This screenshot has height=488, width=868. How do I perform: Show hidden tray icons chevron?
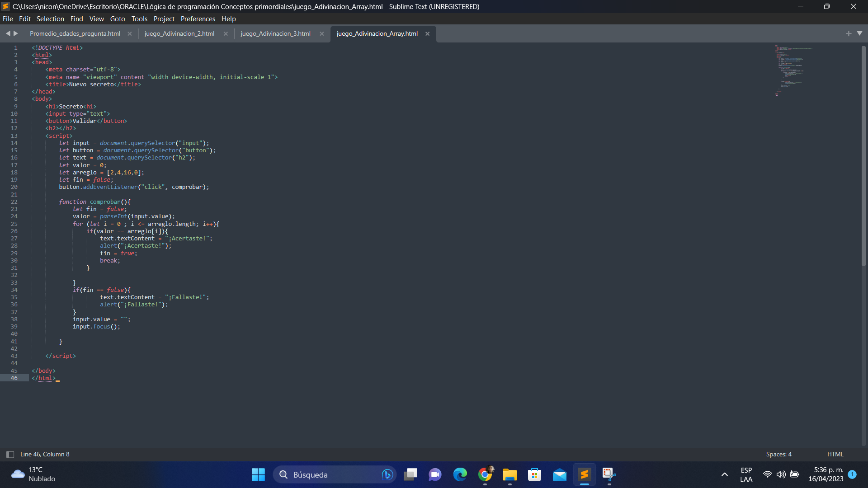(x=725, y=475)
